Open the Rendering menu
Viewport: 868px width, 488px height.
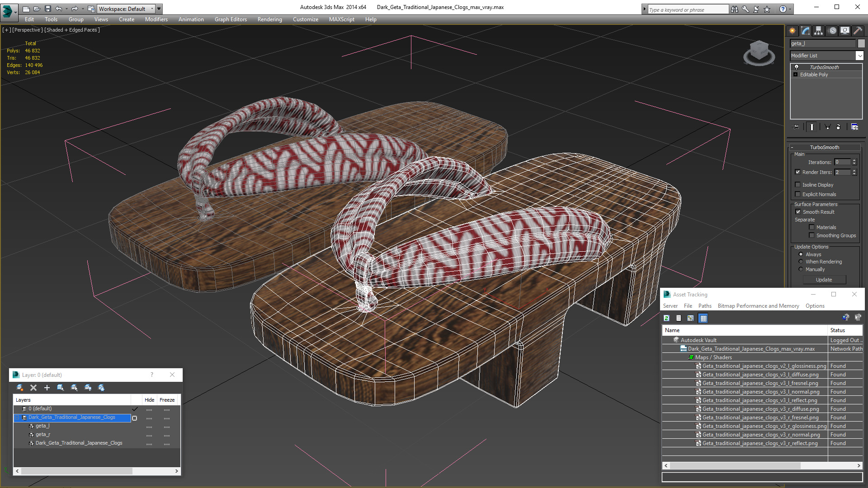(x=269, y=19)
